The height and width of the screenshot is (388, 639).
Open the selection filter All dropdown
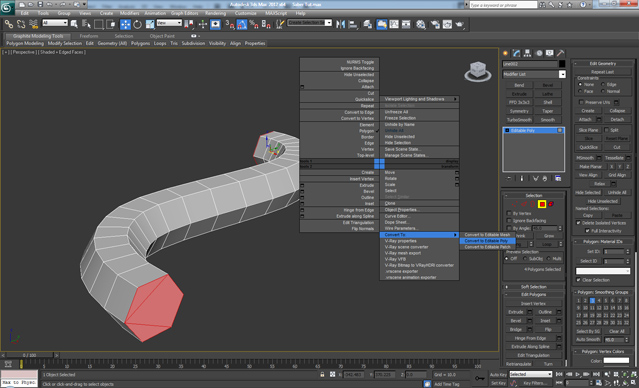point(55,23)
